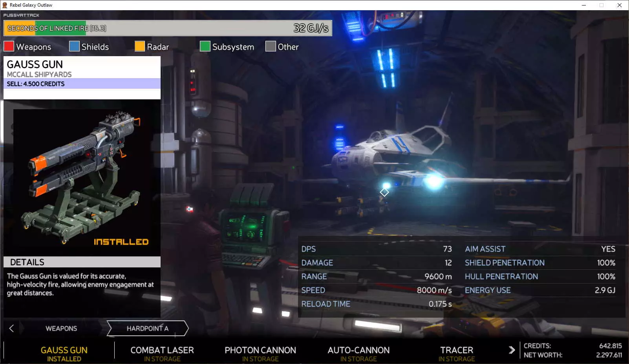Image resolution: width=629 pixels, height=364 pixels.
Task: Click the gray Other color swatch
Action: coord(271,46)
